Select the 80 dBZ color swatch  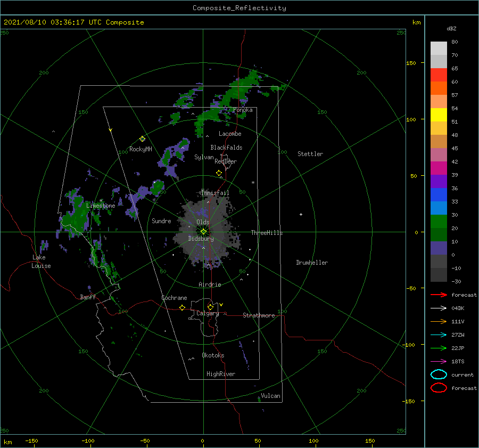pyautogui.click(x=439, y=48)
